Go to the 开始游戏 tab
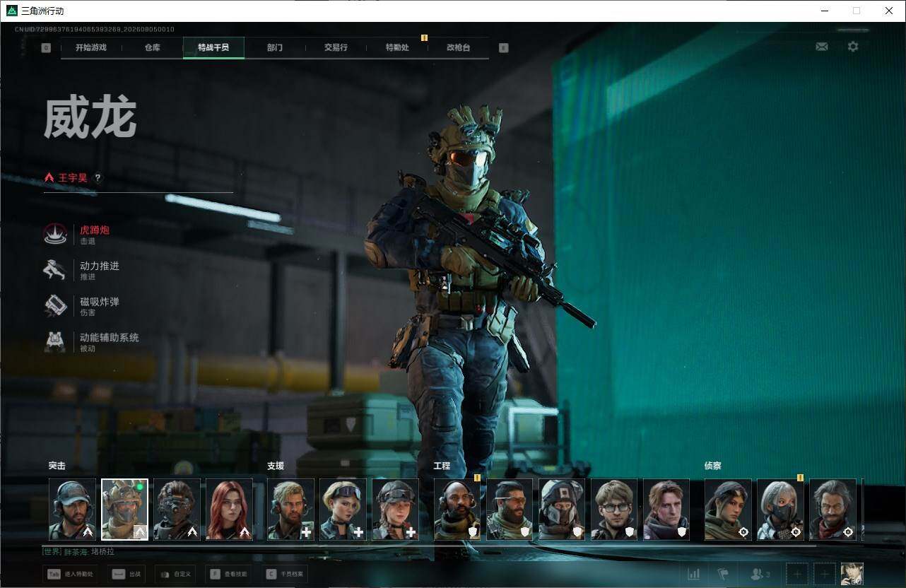Viewport: 906px width, 588px height. tap(91, 47)
